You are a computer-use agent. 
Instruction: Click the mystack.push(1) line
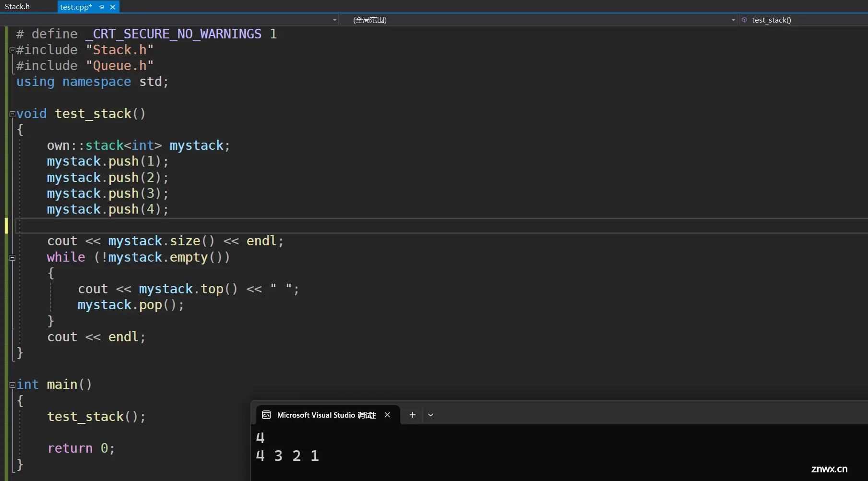[x=108, y=161]
